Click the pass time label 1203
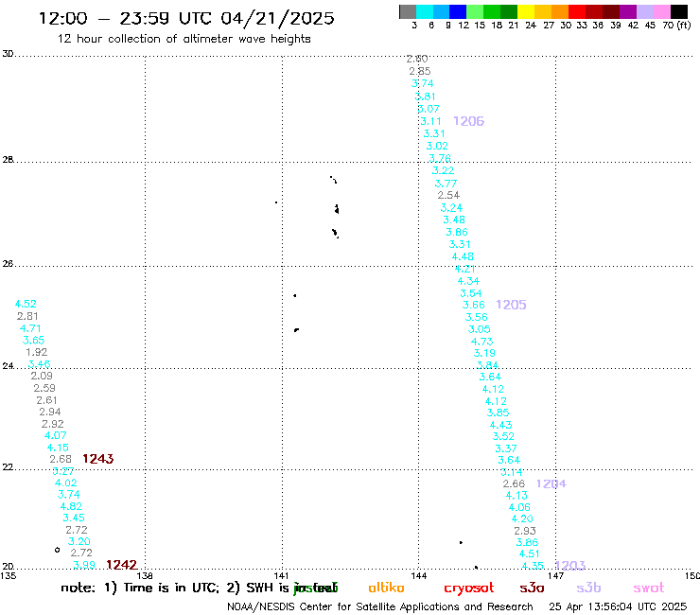This screenshot has height=615, width=700. point(570,566)
